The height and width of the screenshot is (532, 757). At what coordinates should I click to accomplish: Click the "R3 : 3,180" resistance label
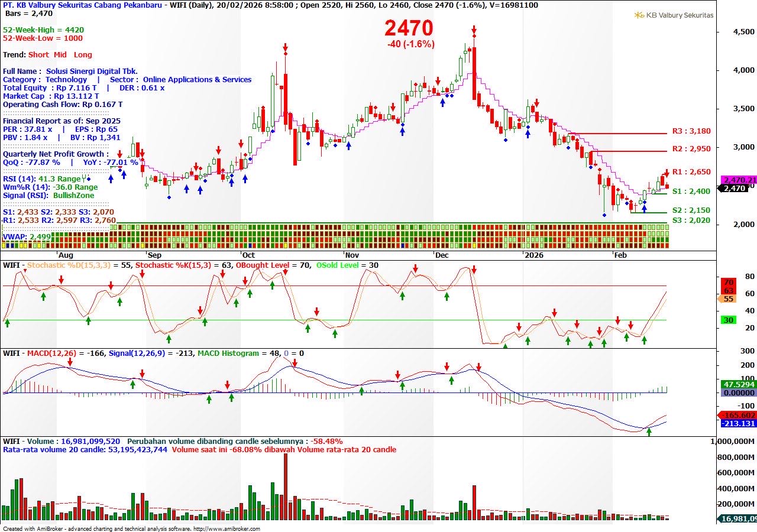tap(691, 131)
